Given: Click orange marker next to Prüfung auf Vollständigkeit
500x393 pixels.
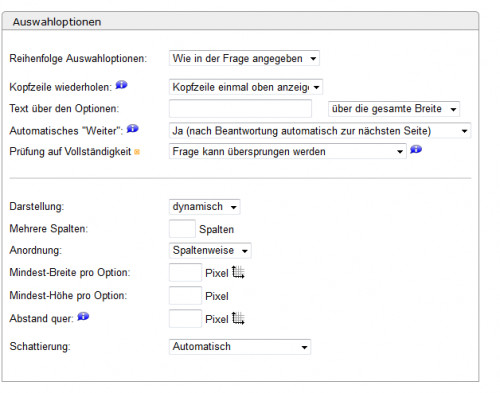Looking at the screenshot, I should point(137,152).
